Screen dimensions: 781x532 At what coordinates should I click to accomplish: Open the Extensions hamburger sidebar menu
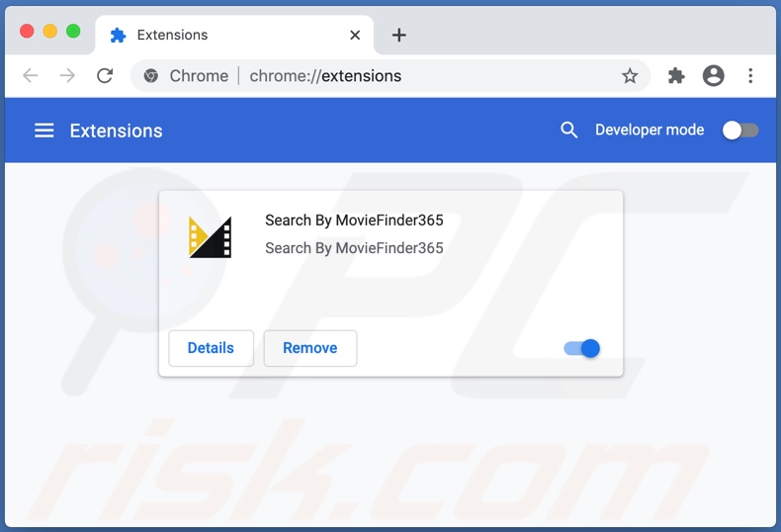coord(43,131)
